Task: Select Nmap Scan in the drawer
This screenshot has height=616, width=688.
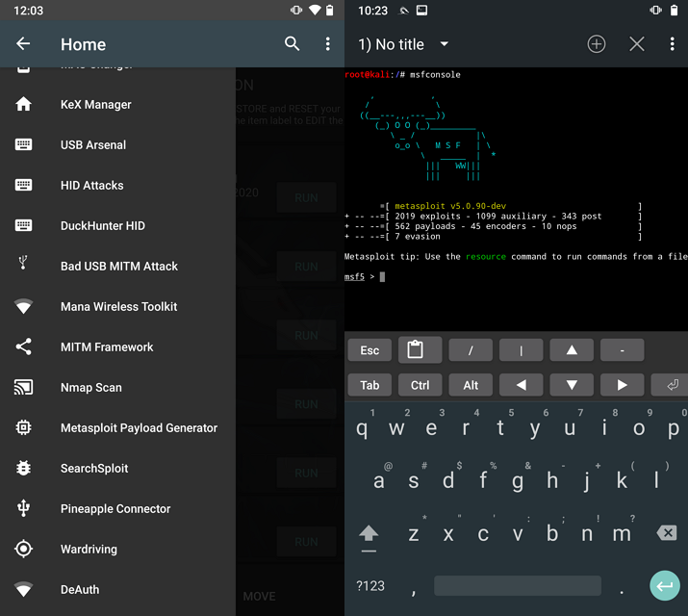Action: 90,388
